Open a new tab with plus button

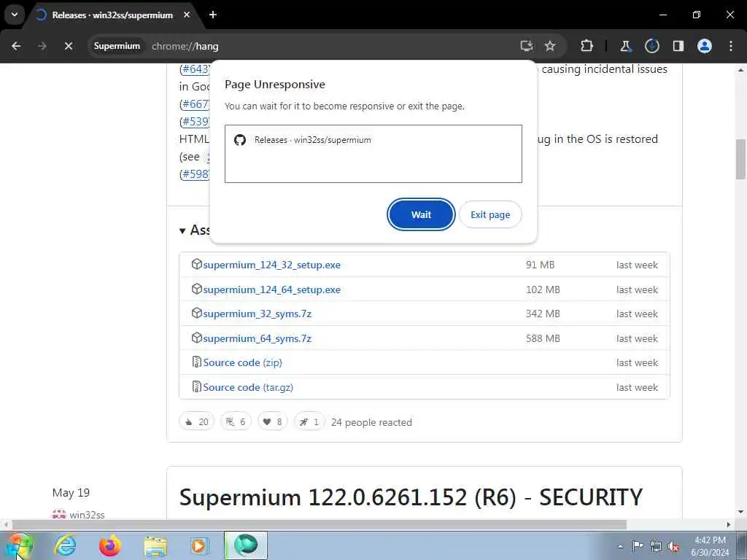coord(213,15)
